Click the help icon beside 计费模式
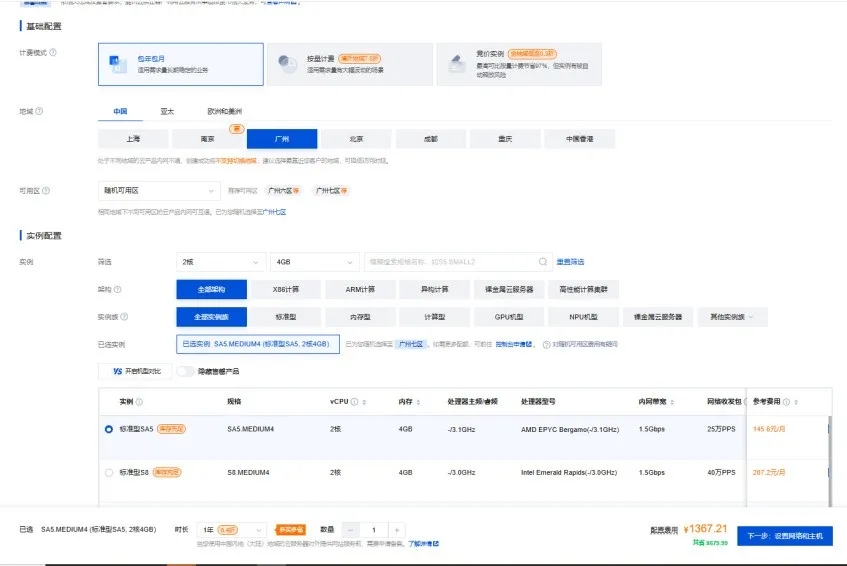This screenshot has height=566, width=847. [x=53, y=52]
